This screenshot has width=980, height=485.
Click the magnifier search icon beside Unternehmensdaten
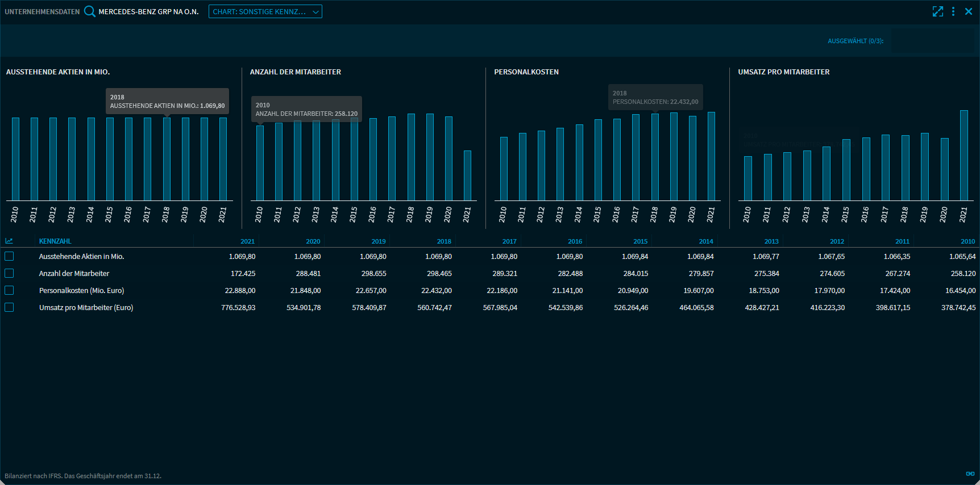click(x=90, y=11)
